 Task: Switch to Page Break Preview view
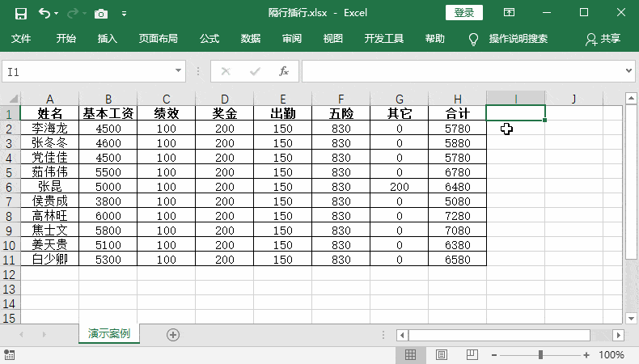[x=472, y=354]
